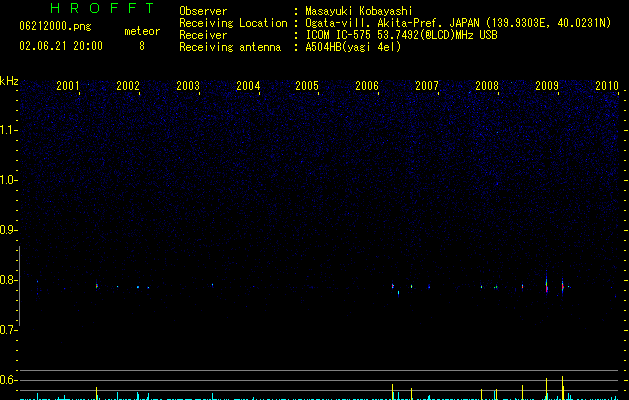This screenshot has height=400, width=629.
Task: Click the 2005 time marker
Action: coord(307,85)
